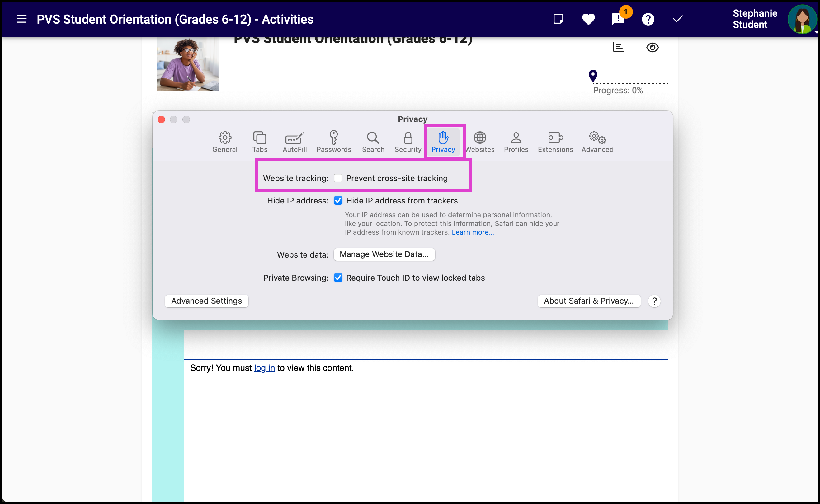The width and height of the screenshot is (820, 504).
Task: Toggle the eye visibility icon
Action: pyautogui.click(x=652, y=47)
